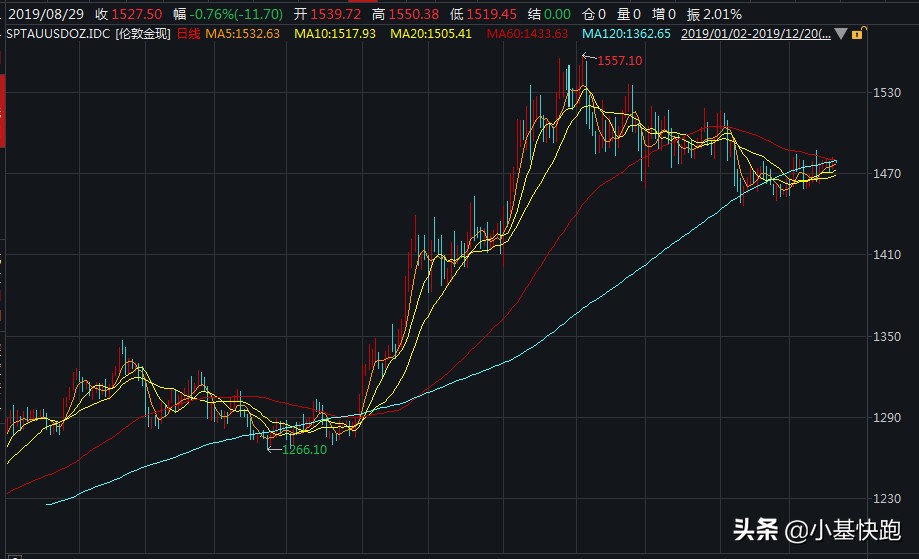Click the yellow unlock padlock icon
Image resolution: width=919 pixels, height=559 pixels.
coord(859,33)
